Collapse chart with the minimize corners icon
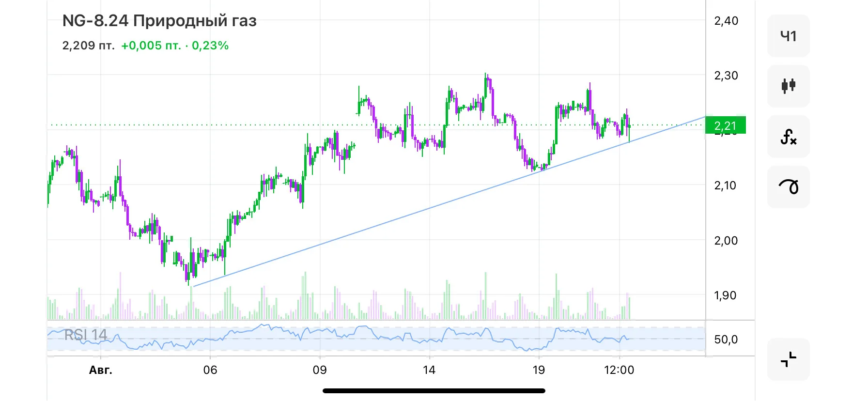868x401 pixels. [788, 359]
